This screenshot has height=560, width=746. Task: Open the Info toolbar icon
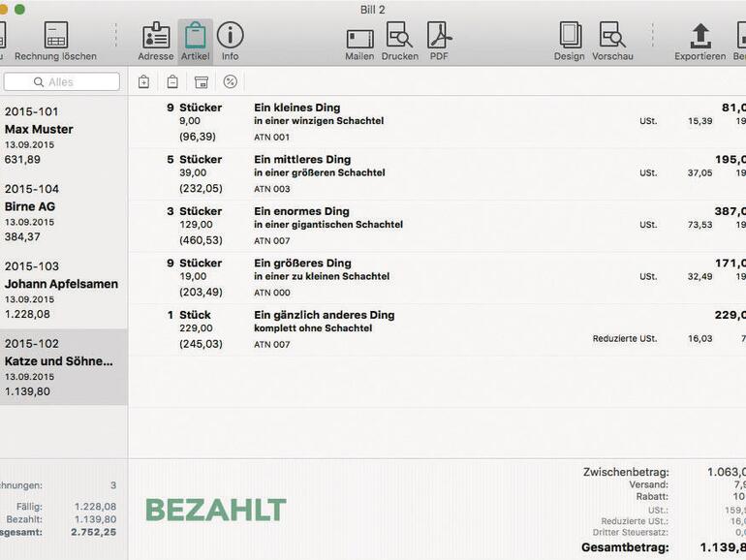coord(230,35)
